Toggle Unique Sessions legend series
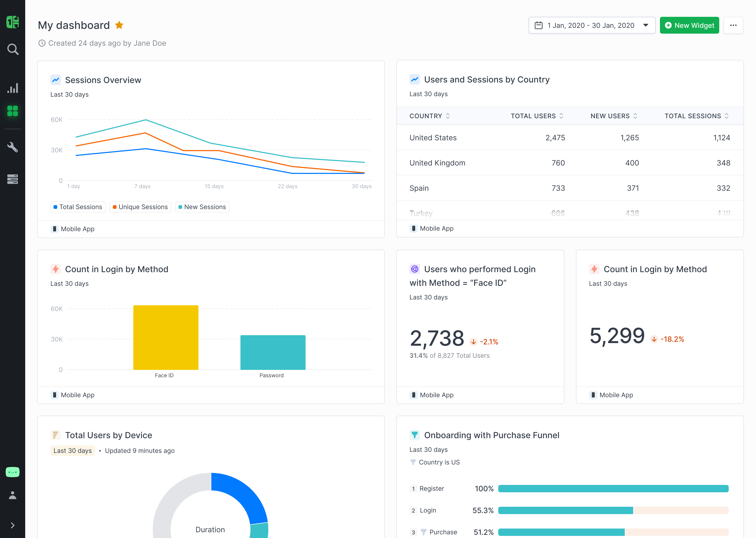Image resolution: width=756 pixels, height=538 pixels. (140, 207)
